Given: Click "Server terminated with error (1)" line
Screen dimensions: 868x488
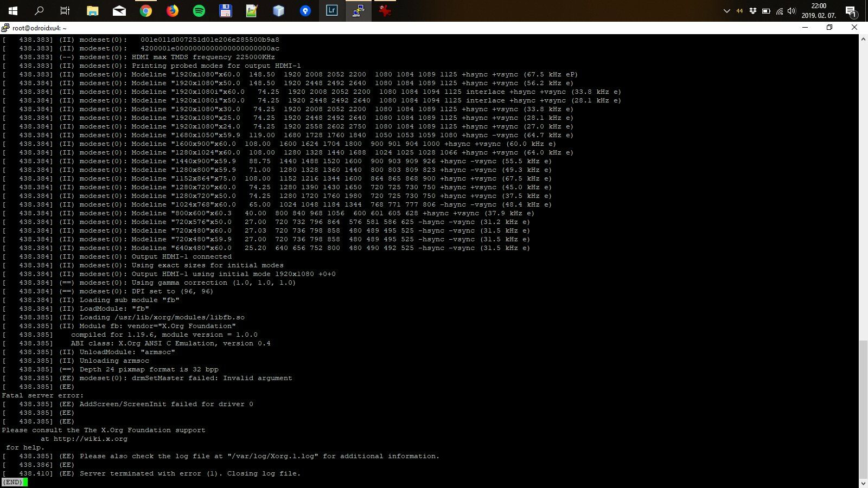Looking at the screenshot, I should [151, 473].
